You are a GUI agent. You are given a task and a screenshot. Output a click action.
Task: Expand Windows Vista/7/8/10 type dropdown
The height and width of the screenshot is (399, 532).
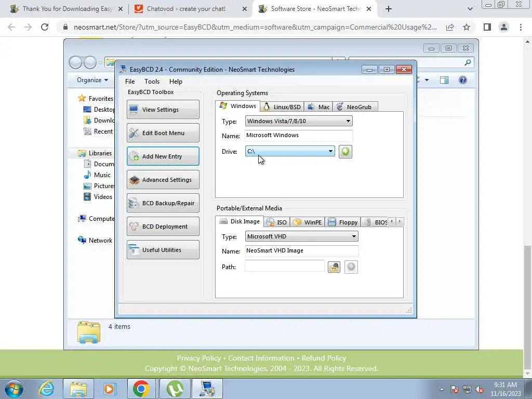[x=299, y=121]
